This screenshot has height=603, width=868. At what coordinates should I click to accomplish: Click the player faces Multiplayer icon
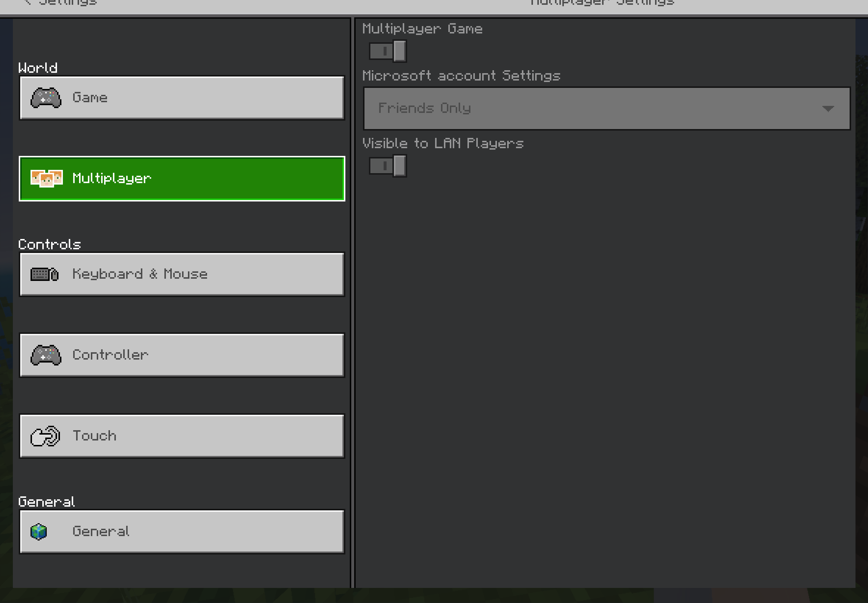(46, 178)
